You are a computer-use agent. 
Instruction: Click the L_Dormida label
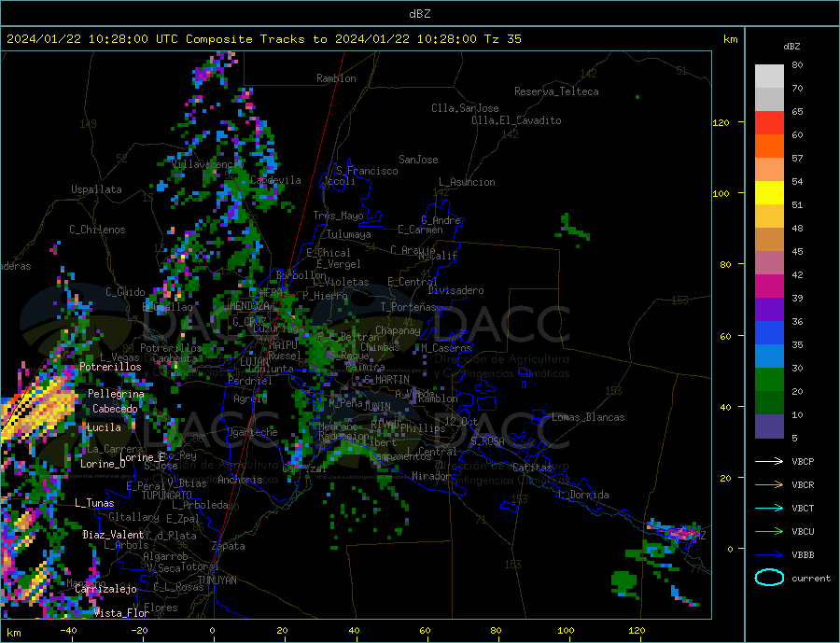click(x=586, y=495)
